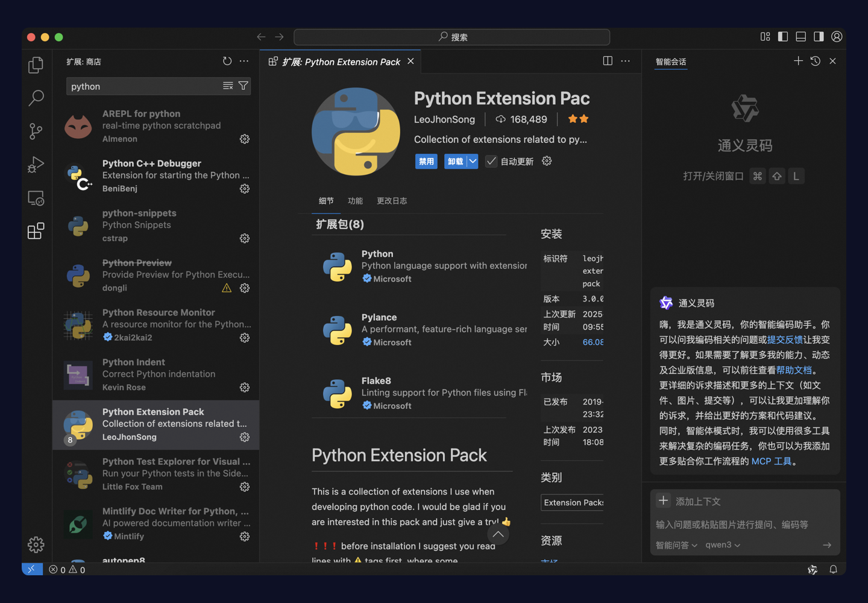This screenshot has width=868, height=603.
Task: Open manage gear for Mintlify Doc Writer
Action: click(244, 536)
